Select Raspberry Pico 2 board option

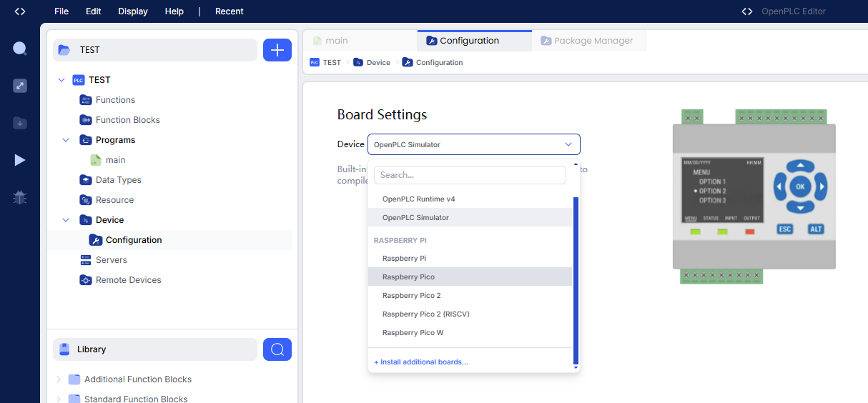point(470,295)
